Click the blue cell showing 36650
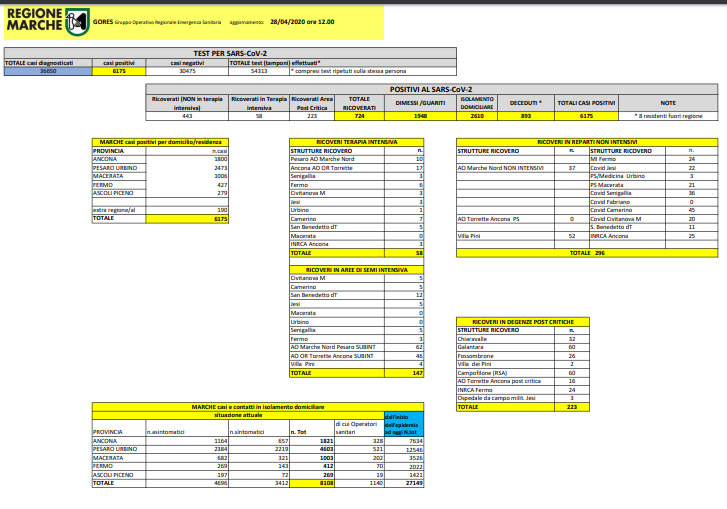The image size is (727, 509). click(48, 71)
